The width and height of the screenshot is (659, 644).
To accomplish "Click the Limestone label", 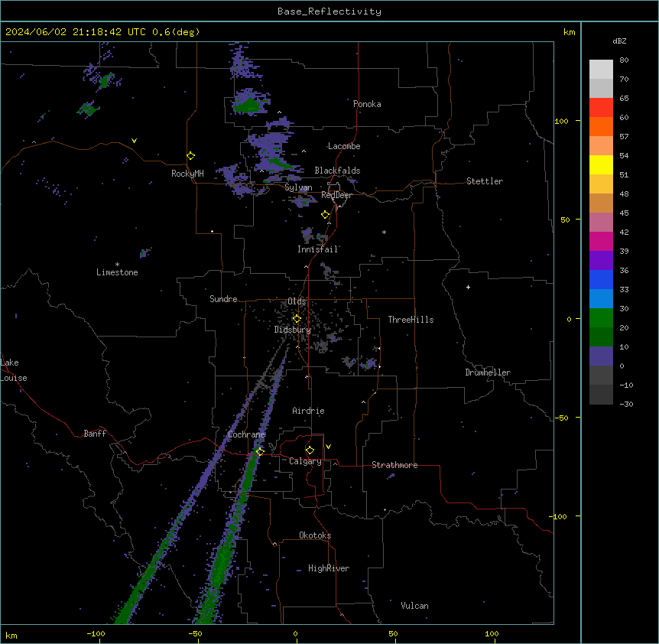I will [117, 272].
